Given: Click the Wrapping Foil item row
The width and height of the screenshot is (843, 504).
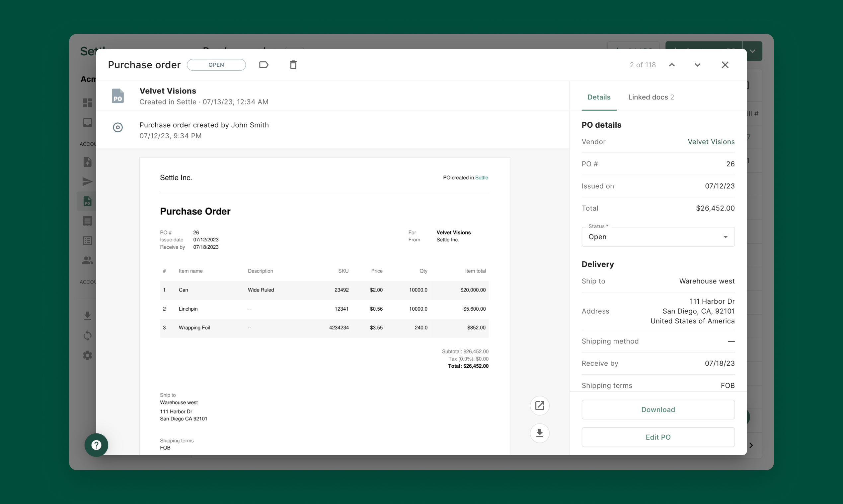Looking at the screenshot, I should pyautogui.click(x=324, y=328).
